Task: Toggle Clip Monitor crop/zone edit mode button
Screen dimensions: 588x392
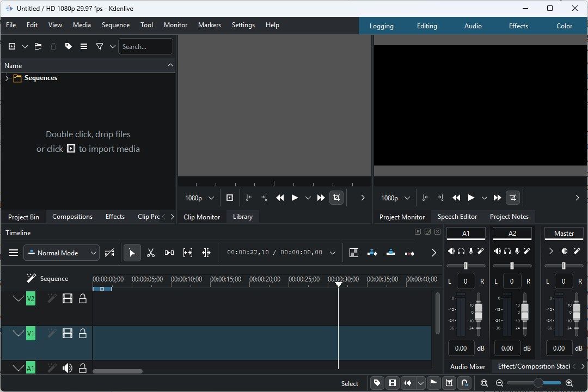Action: pos(336,198)
